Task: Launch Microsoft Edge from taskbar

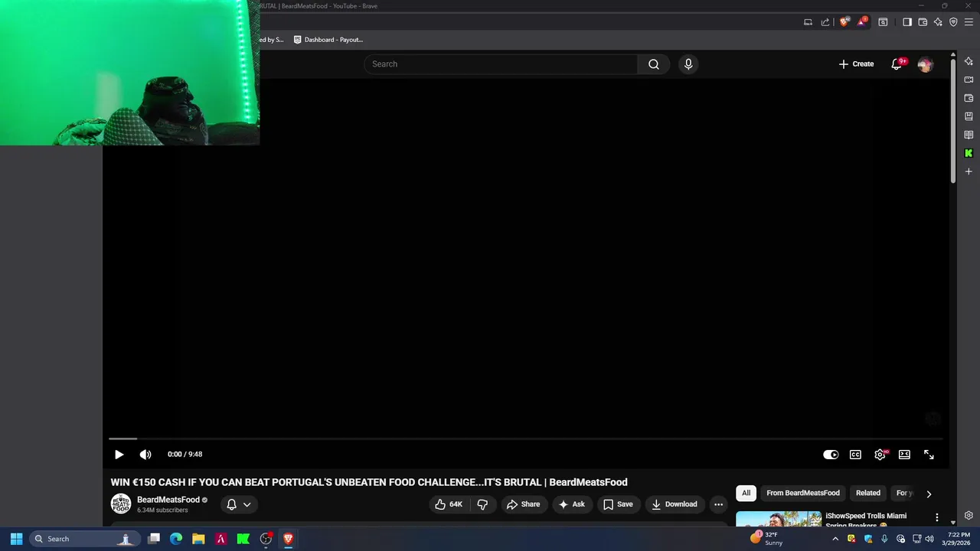Action: (x=176, y=539)
